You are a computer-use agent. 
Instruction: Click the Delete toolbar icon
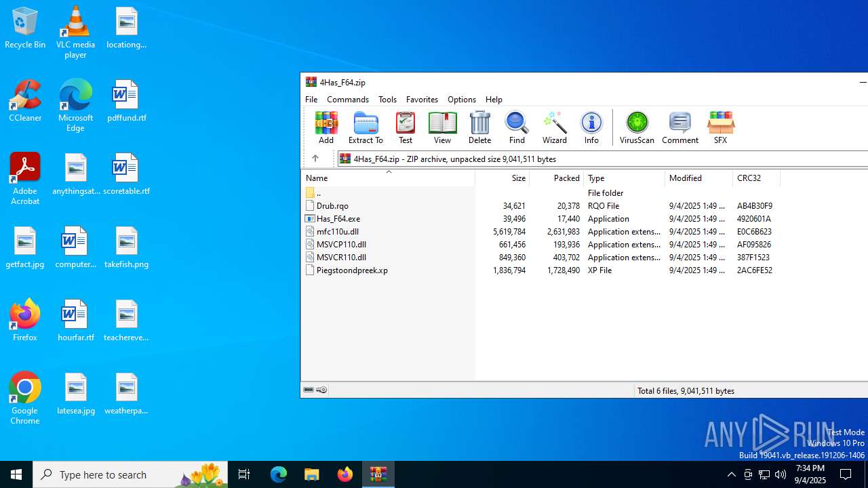click(x=479, y=127)
